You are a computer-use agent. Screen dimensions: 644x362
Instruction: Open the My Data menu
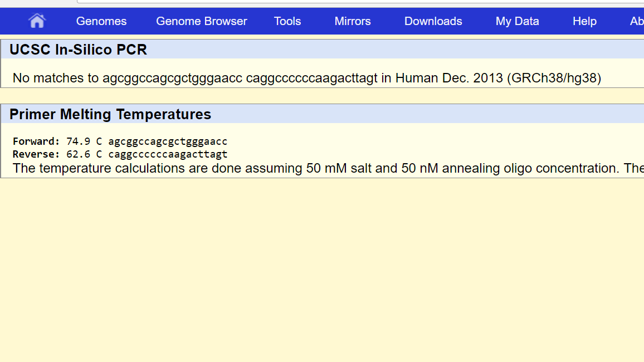[517, 21]
